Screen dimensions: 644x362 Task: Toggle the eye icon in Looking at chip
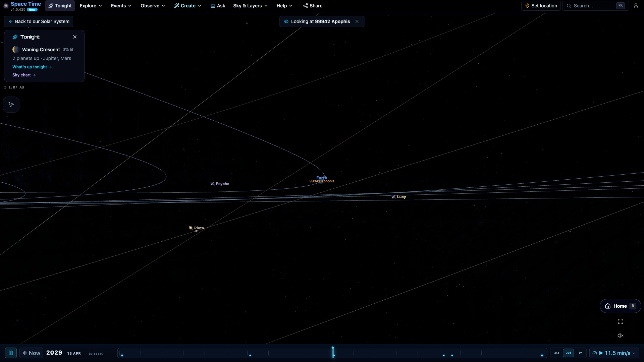(x=286, y=21)
